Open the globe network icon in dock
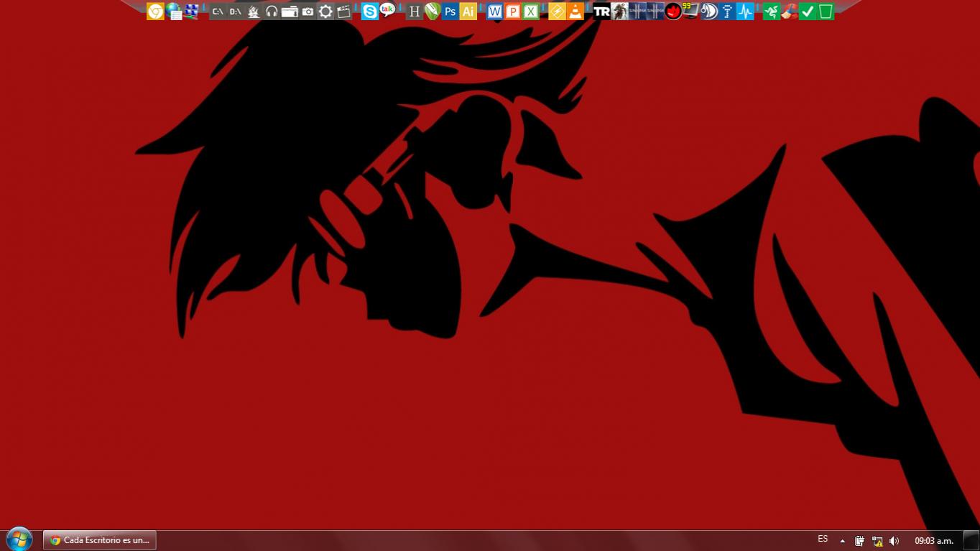 [x=174, y=11]
